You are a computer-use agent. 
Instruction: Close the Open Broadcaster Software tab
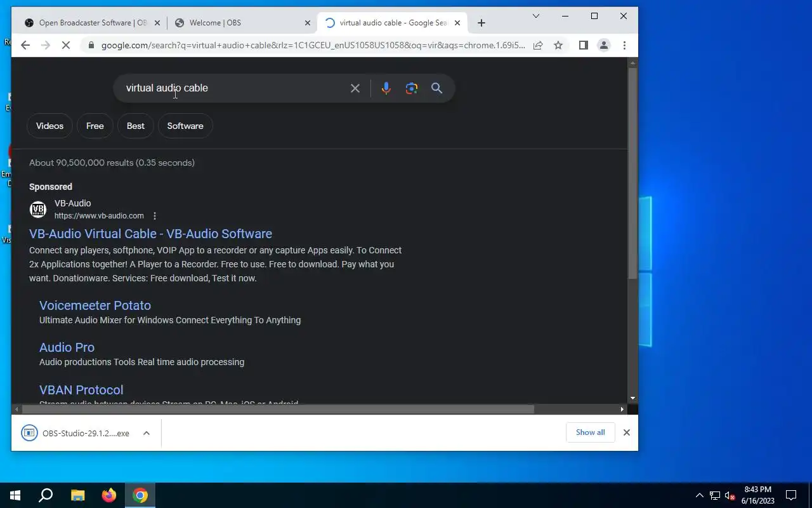tap(157, 23)
